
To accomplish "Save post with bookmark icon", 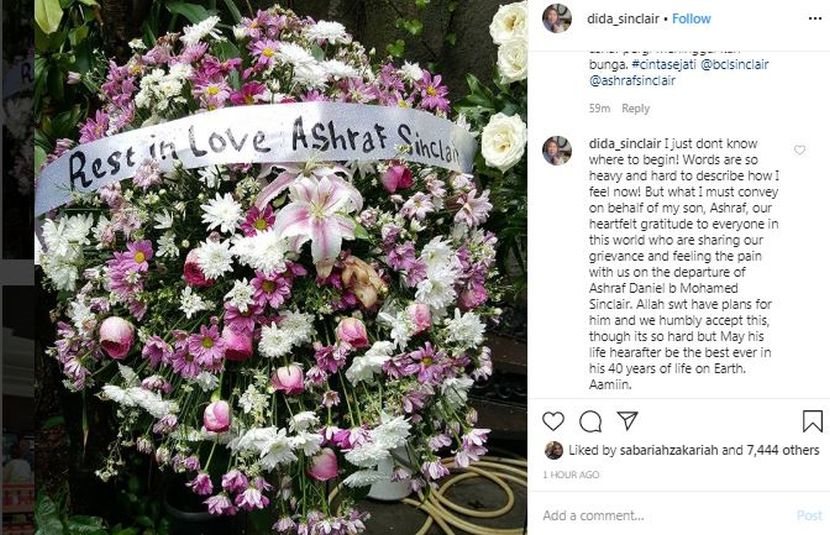I will coord(813,421).
